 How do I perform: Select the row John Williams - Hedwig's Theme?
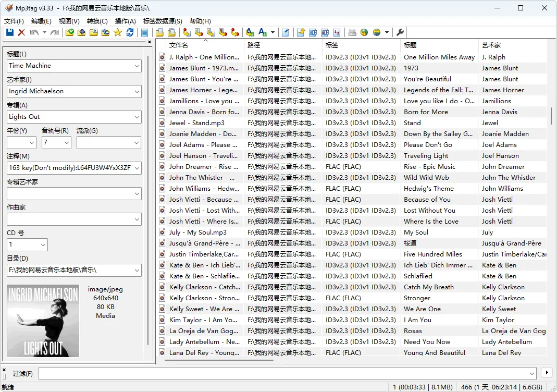click(x=352, y=189)
